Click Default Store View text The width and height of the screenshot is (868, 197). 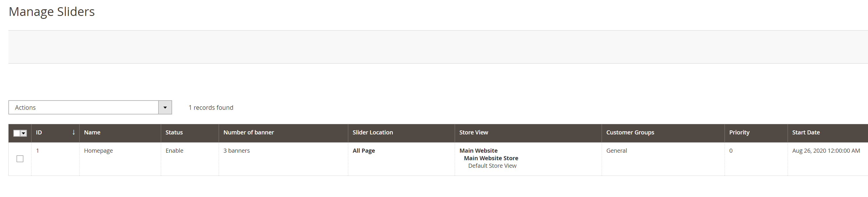[x=492, y=166]
